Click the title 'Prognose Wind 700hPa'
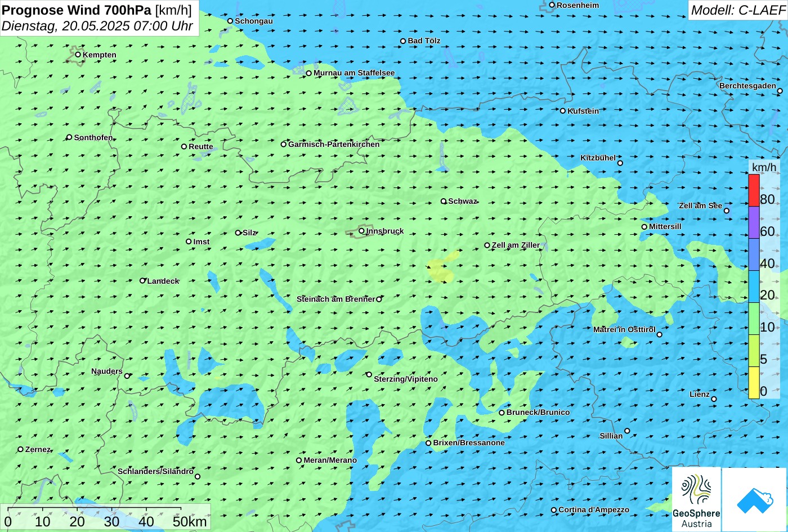Screen dimensions: 788x532 pyautogui.click(x=77, y=10)
